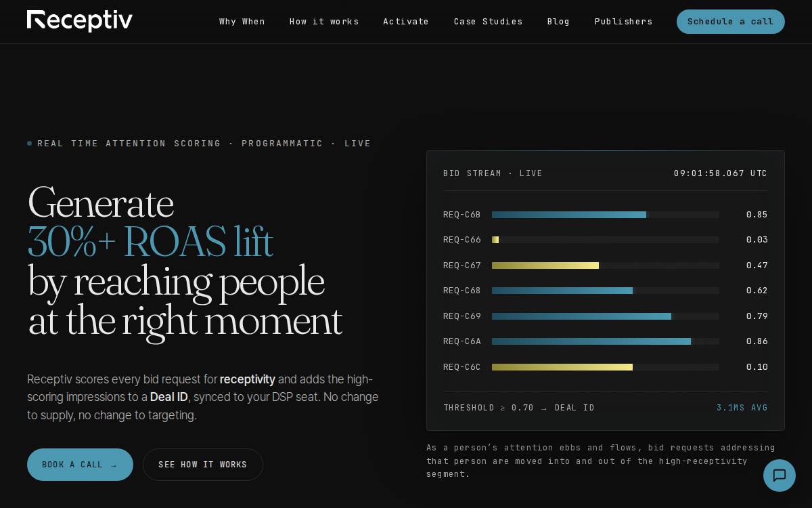Click See how it works button
The height and width of the screenshot is (508, 812).
click(203, 465)
